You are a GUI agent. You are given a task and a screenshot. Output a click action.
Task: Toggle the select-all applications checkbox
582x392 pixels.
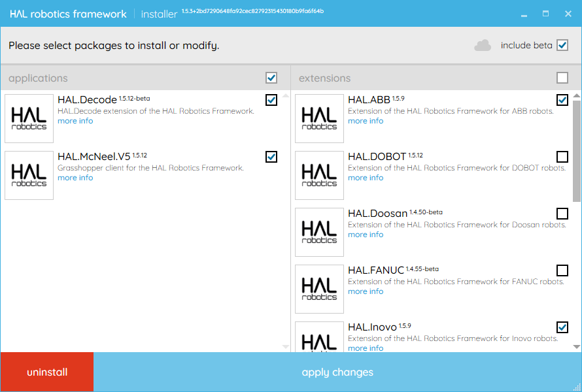tap(271, 78)
